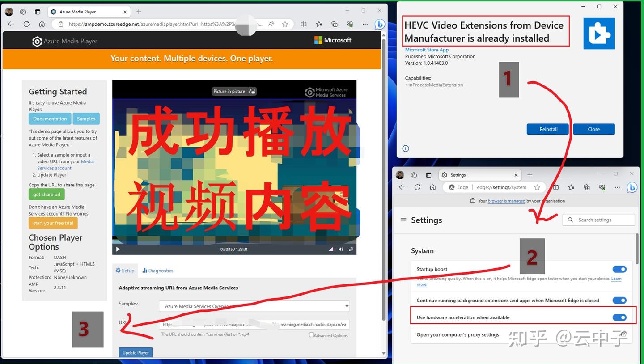Disable the Startup boost toggle
This screenshot has height=364, width=644.
click(619, 269)
